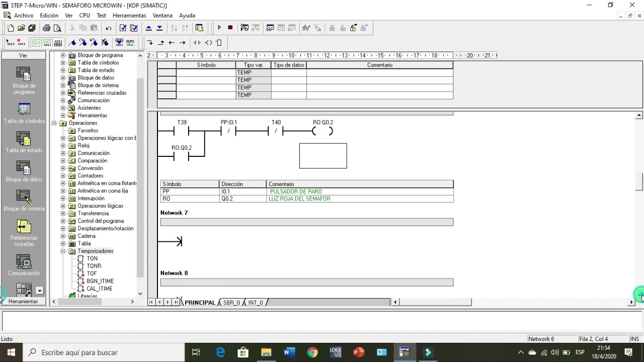Expand the Comparación folder
The width and height of the screenshot is (644, 362).
pos(63,161)
